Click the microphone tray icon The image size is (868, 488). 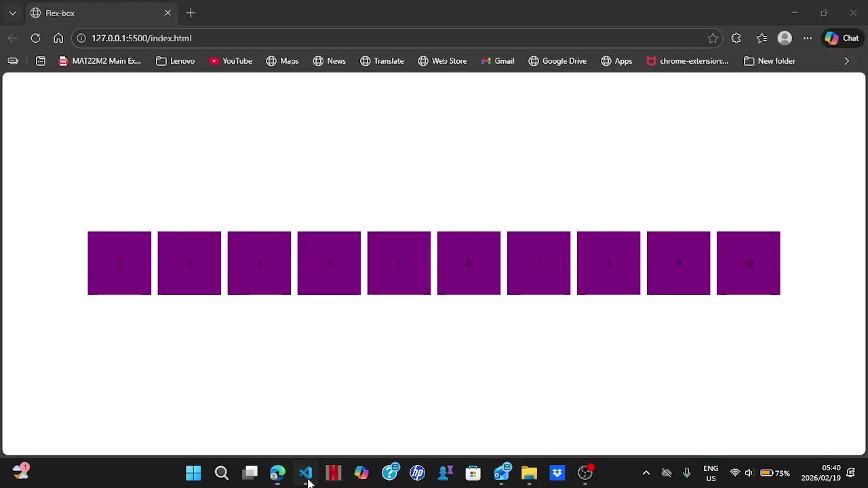[x=687, y=473]
